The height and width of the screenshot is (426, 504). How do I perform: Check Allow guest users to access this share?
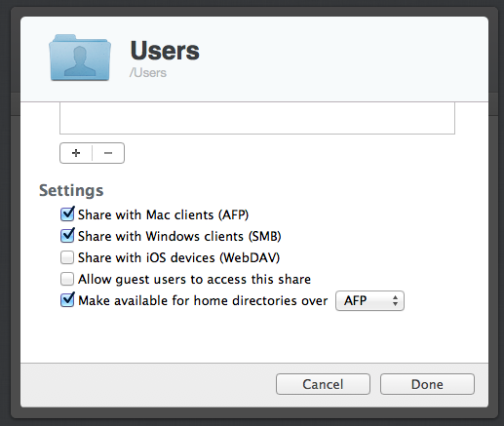click(x=67, y=279)
